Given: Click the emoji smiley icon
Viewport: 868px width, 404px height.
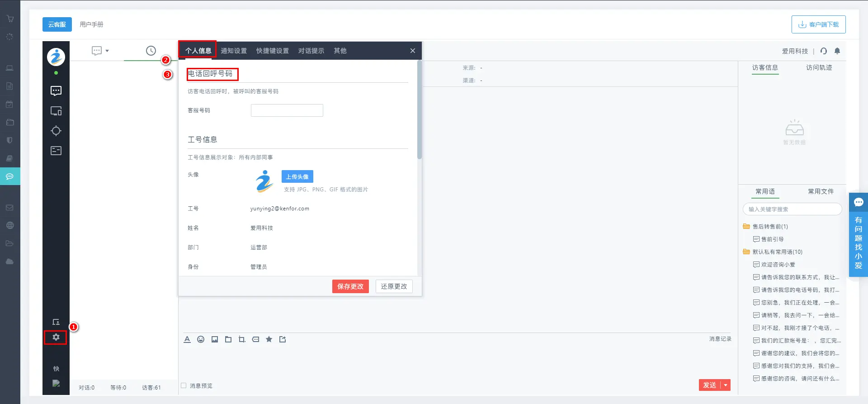Looking at the screenshot, I should (201, 339).
